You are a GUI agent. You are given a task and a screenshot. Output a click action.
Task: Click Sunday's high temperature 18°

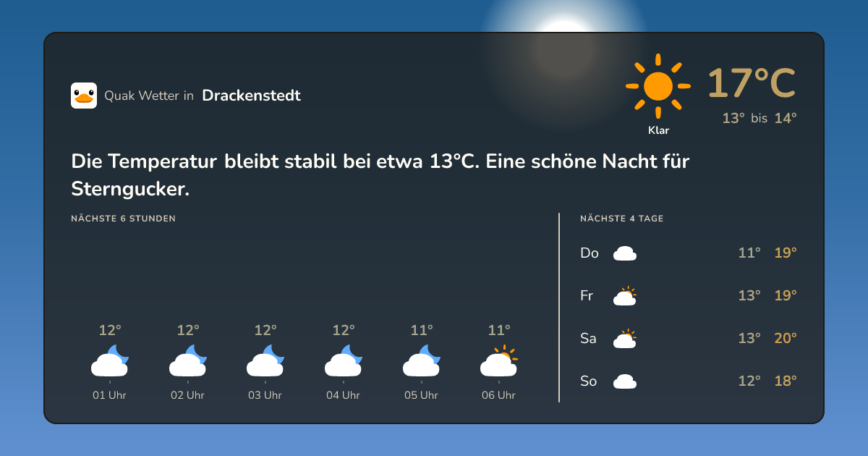coord(786,381)
